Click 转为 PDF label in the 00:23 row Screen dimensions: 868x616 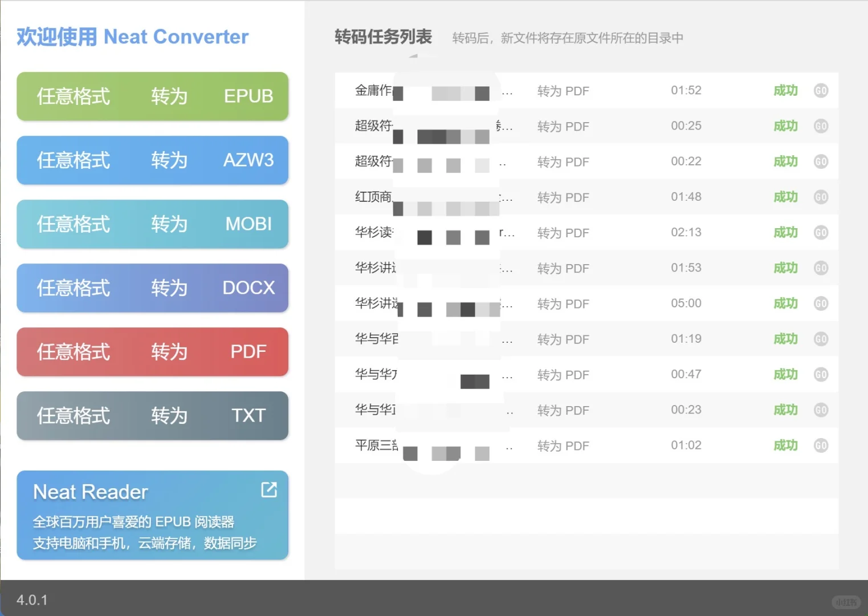click(x=563, y=411)
